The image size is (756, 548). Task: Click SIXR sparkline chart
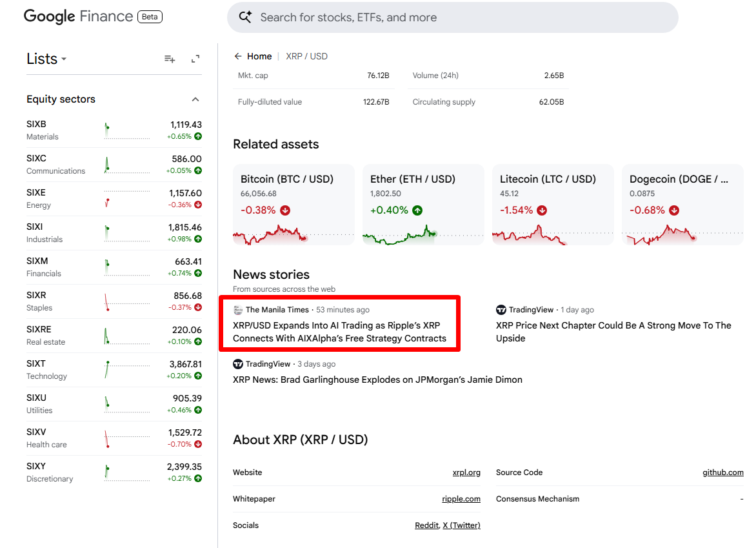pyautogui.click(x=127, y=301)
